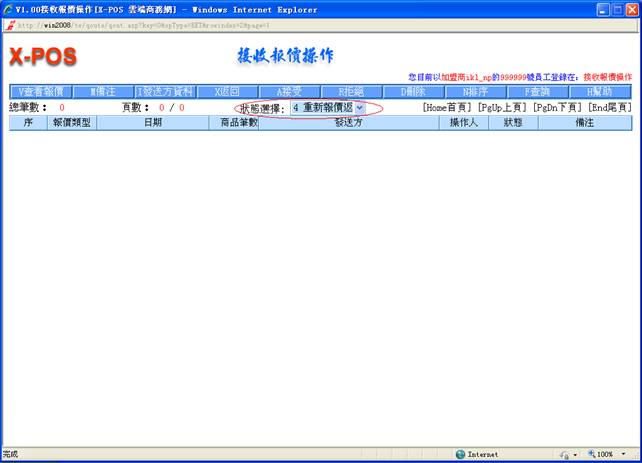Open the zoom level 100% dropdown

[607, 454]
